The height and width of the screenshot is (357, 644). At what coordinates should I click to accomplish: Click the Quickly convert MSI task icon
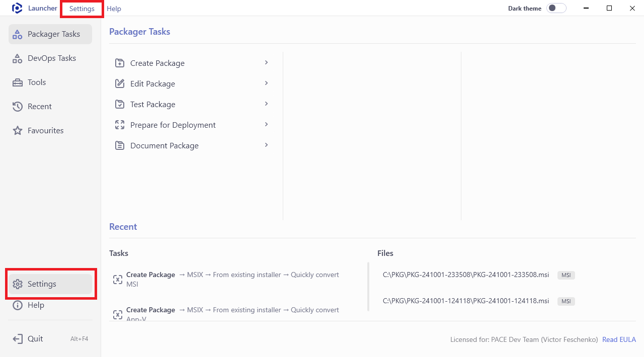[x=118, y=280]
